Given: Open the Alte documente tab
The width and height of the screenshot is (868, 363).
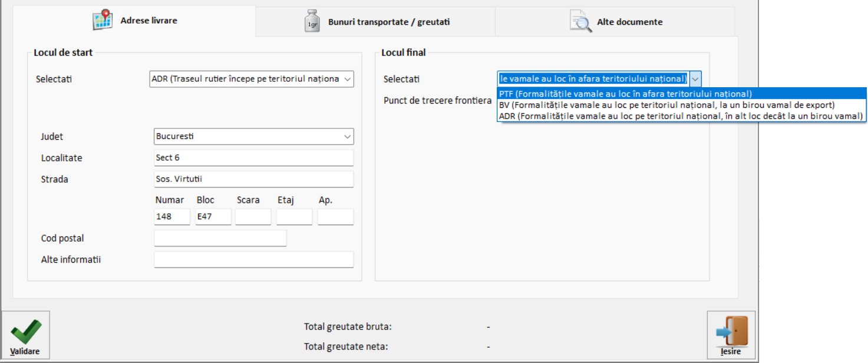Looking at the screenshot, I should 615,22.
